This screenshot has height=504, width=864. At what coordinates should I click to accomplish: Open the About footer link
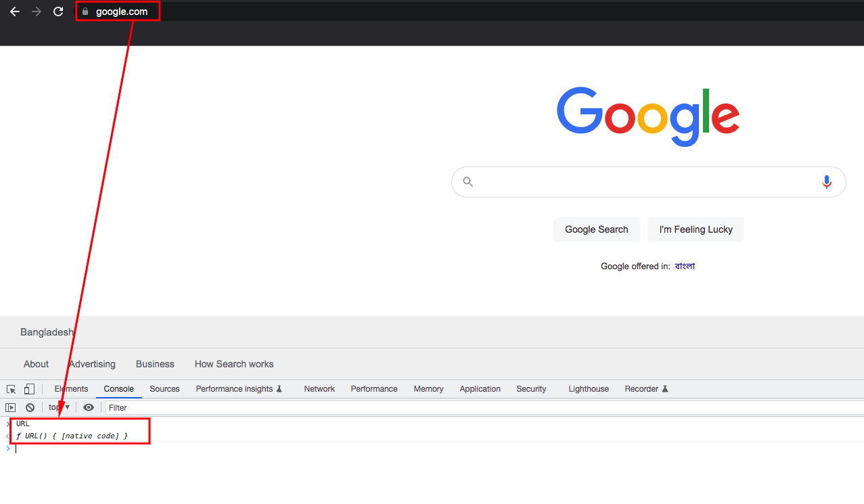click(36, 364)
